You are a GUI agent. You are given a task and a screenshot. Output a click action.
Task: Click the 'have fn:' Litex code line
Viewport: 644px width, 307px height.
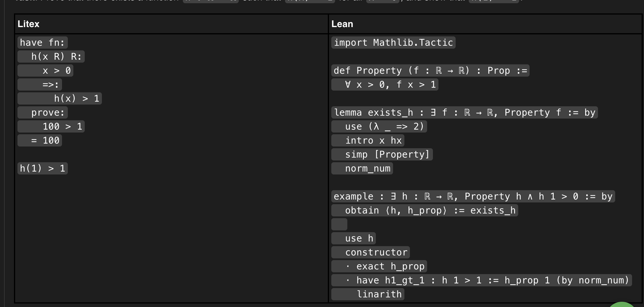pos(43,43)
